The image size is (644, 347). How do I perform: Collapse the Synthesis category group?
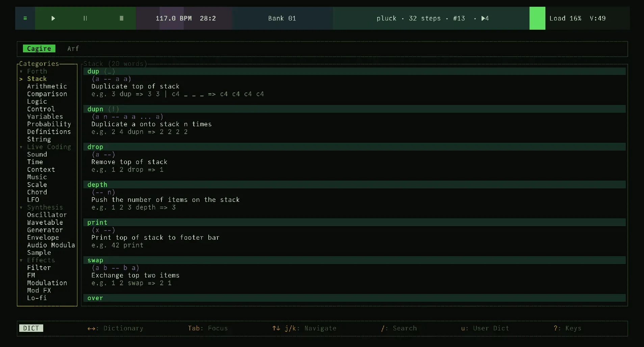tap(41, 207)
